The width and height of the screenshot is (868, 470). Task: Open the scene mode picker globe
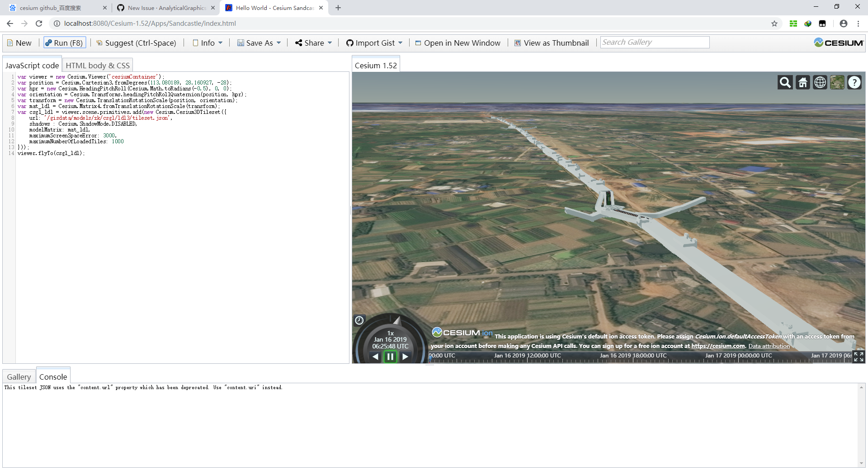(x=820, y=82)
